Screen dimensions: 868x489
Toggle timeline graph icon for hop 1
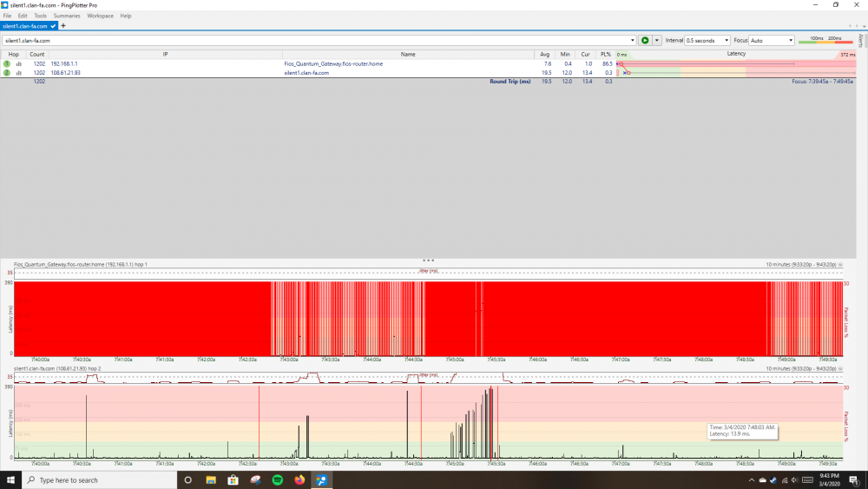[x=19, y=63]
